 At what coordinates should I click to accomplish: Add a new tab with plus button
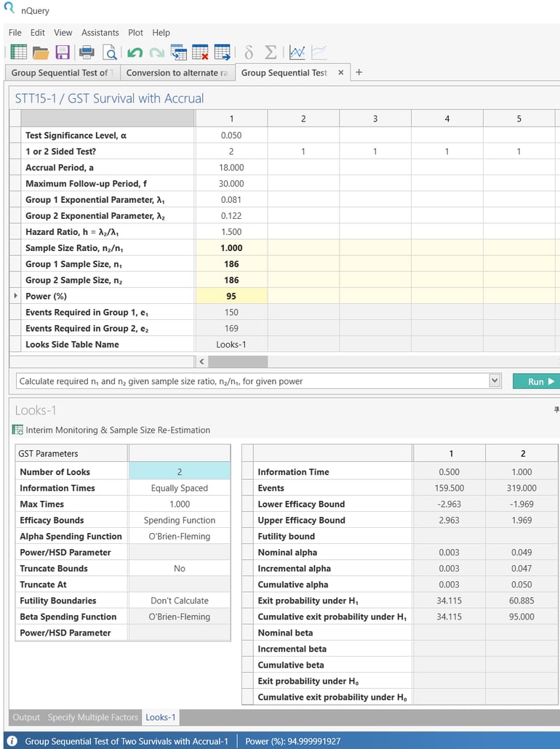359,72
